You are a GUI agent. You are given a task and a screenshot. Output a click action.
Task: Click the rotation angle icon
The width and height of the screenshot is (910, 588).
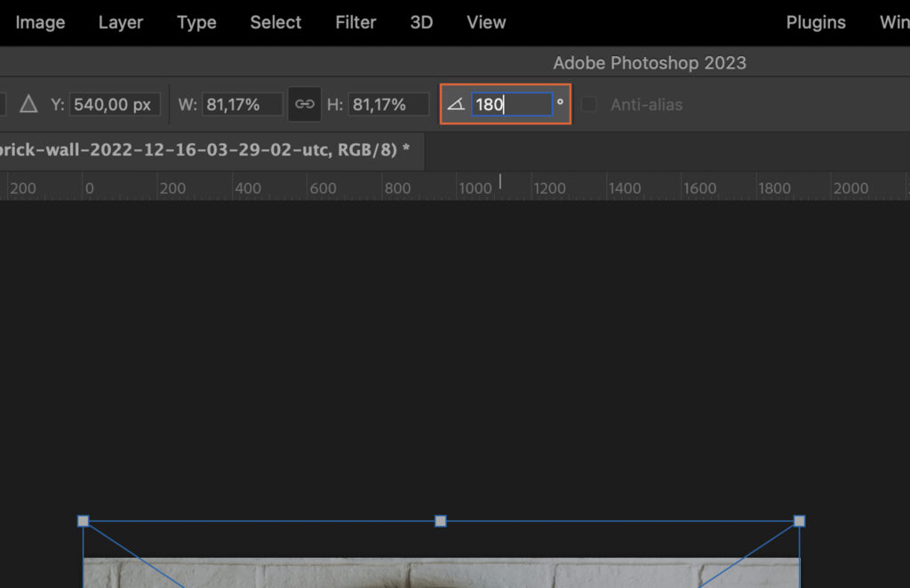click(x=456, y=104)
